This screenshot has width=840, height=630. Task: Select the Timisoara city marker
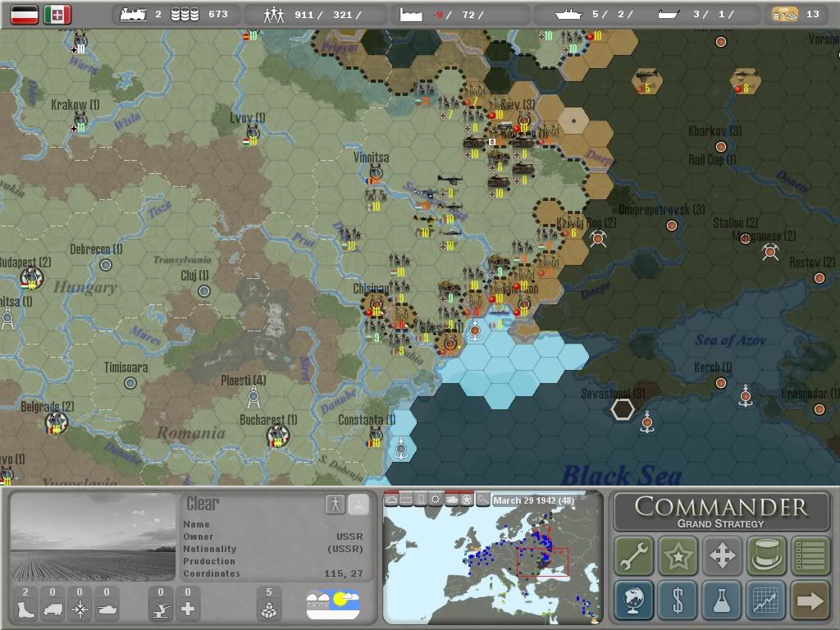point(130,382)
